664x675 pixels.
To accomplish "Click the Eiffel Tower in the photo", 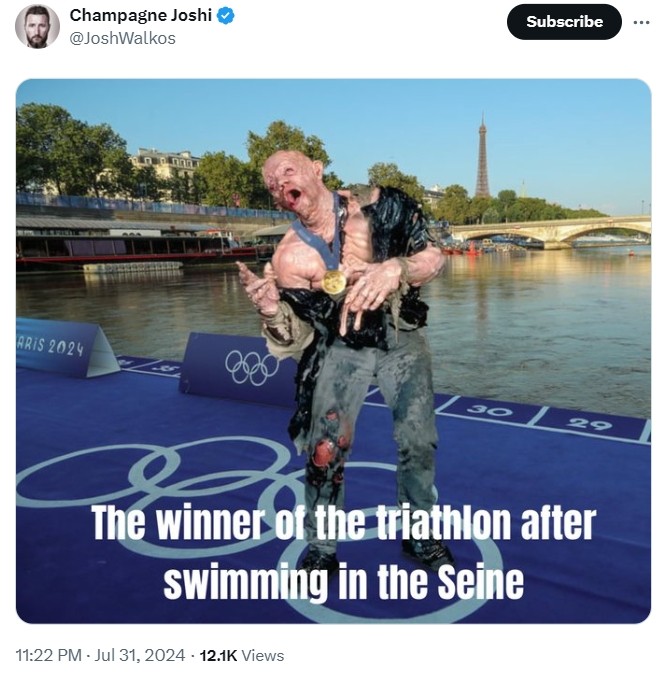I will point(482,155).
